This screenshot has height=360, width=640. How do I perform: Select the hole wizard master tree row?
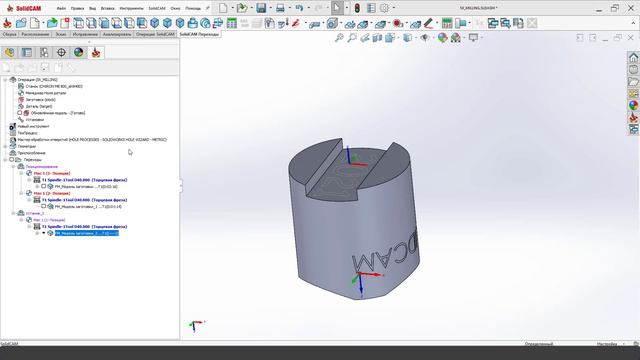[88, 140]
